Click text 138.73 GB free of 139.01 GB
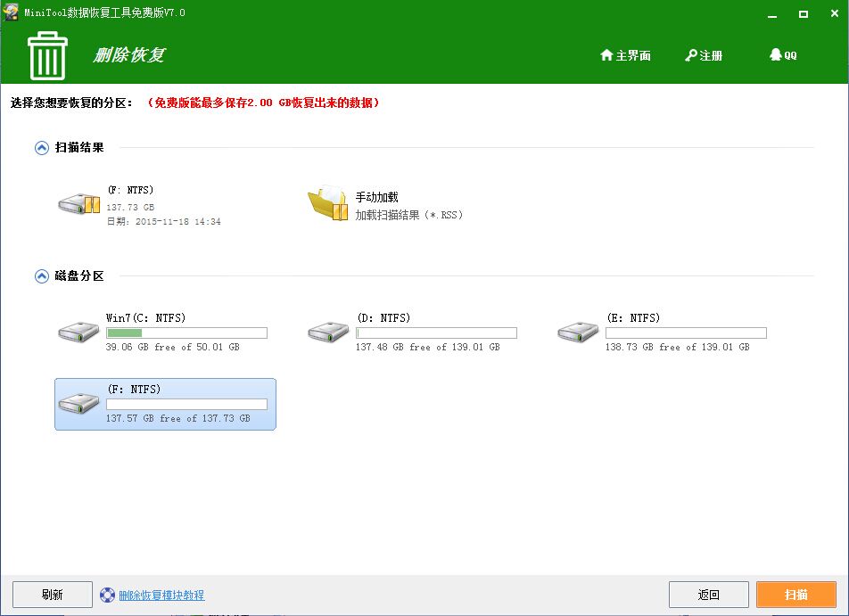 (678, 347)
